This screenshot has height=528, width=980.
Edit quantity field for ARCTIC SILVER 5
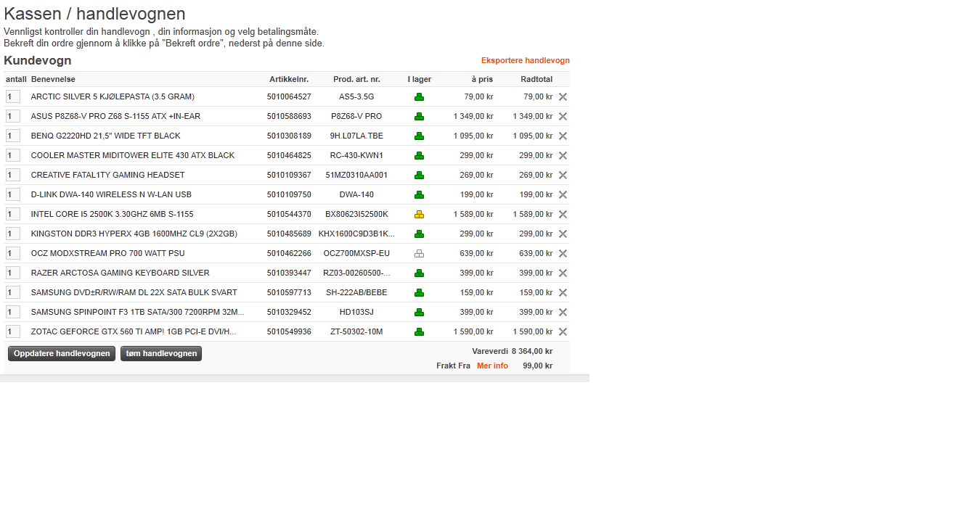point(13,96)
